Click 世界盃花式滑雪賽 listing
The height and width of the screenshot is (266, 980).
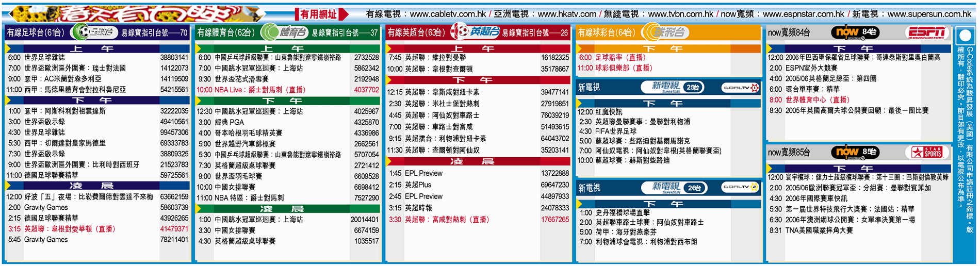click(x=241, y=79)
